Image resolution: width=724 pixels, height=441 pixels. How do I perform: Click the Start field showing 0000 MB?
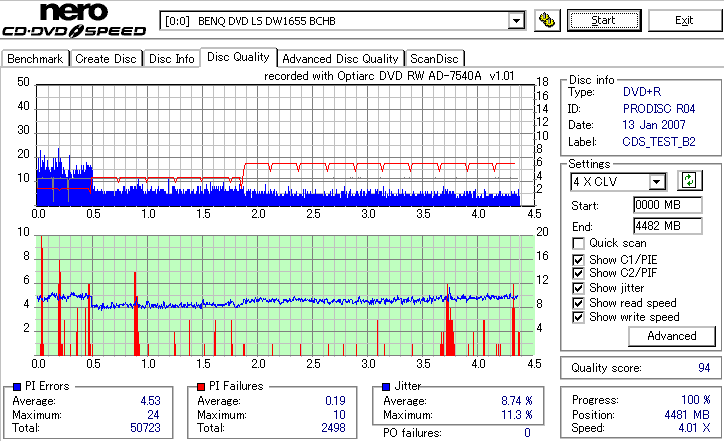click(x=668, y=205)
